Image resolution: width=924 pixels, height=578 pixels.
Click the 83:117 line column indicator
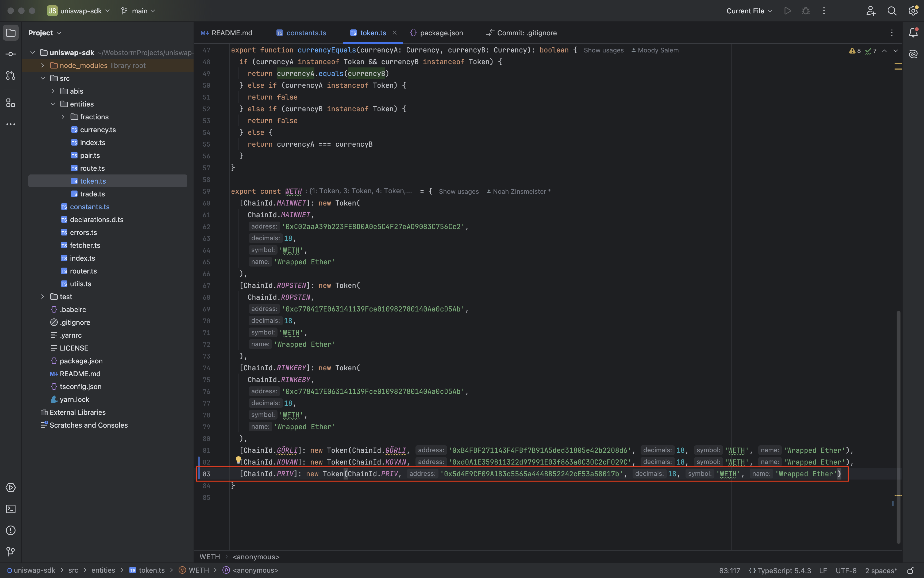(730, 570)
